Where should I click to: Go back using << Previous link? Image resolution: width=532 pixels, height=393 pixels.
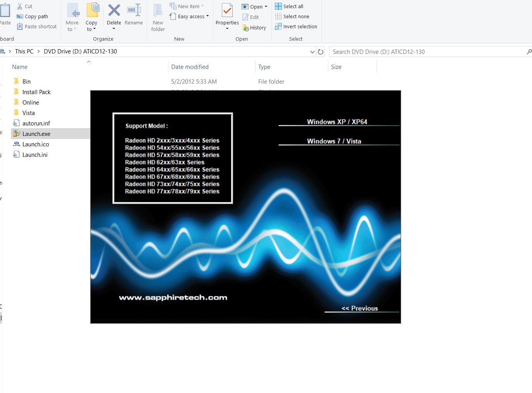359,308
